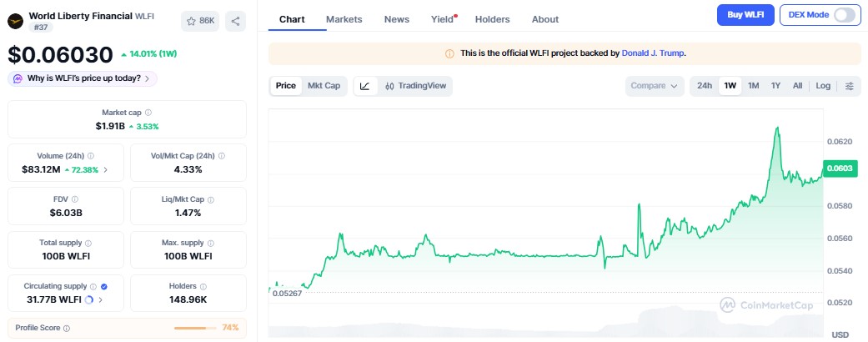868x342 pixels.
Task: Open the About tab
Action: click(x=544, y=19)
